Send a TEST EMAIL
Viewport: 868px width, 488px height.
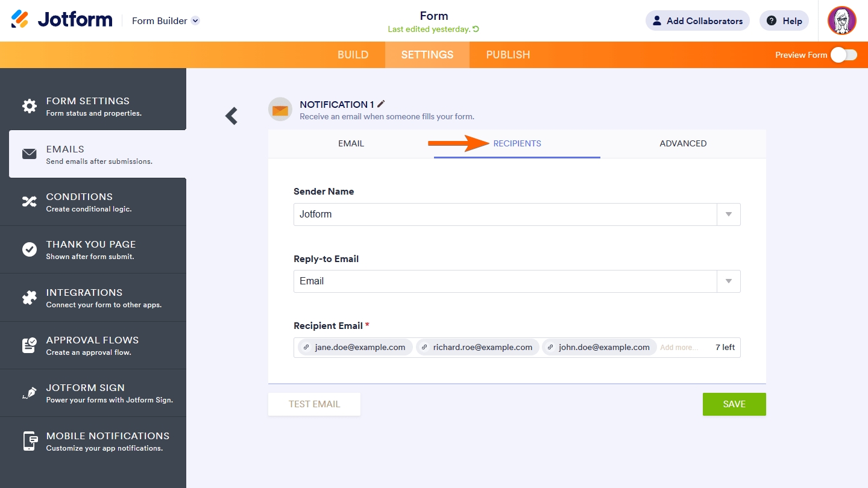click(314, 404)
